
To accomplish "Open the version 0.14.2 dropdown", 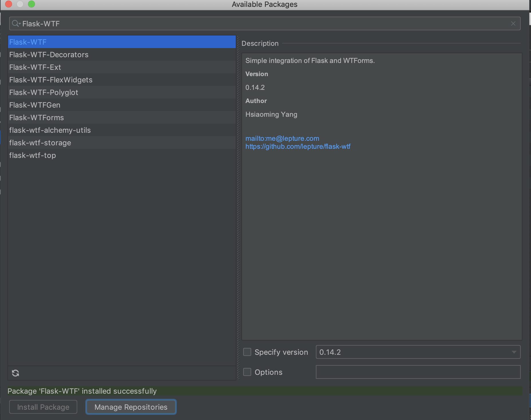I will [x=418, y=352].
